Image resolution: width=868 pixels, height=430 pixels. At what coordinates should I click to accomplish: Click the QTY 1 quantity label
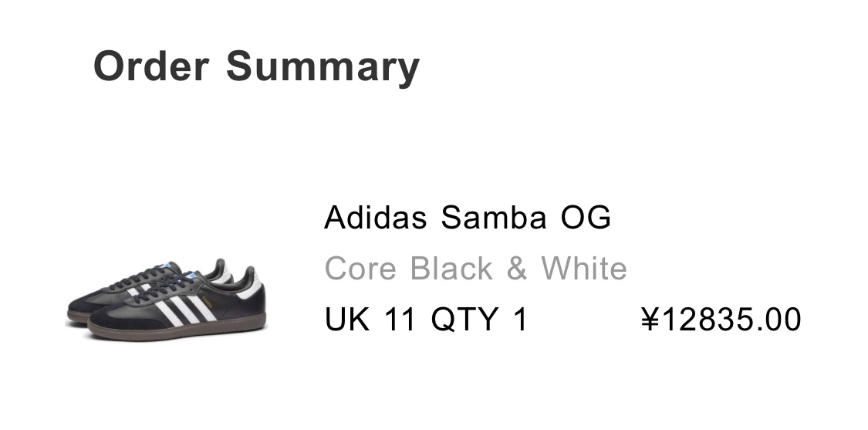(x=478, y=319)
